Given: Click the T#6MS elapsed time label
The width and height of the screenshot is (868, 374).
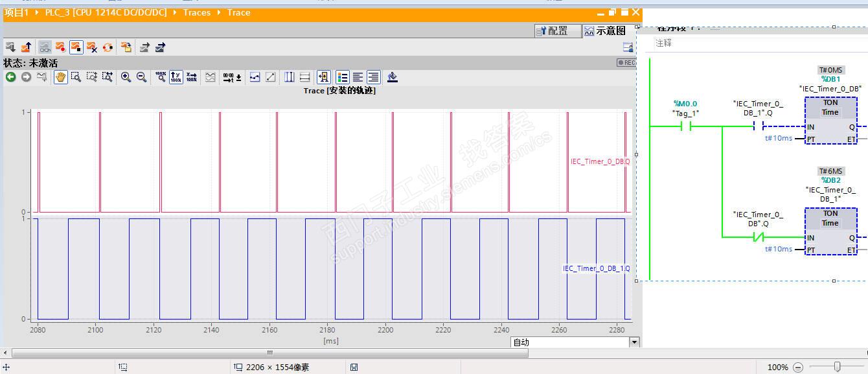Looking at the screenshot, I should pyautogui.click(x=831, y=171).
